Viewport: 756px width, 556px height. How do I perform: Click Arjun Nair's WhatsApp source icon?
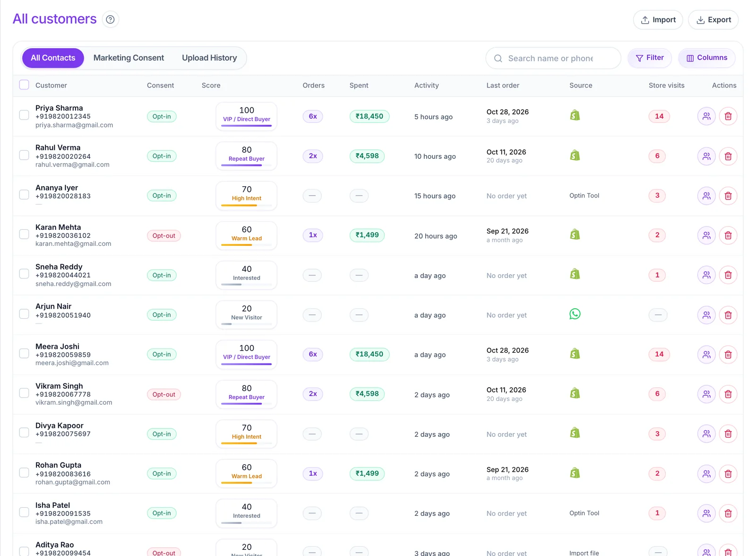575,314
